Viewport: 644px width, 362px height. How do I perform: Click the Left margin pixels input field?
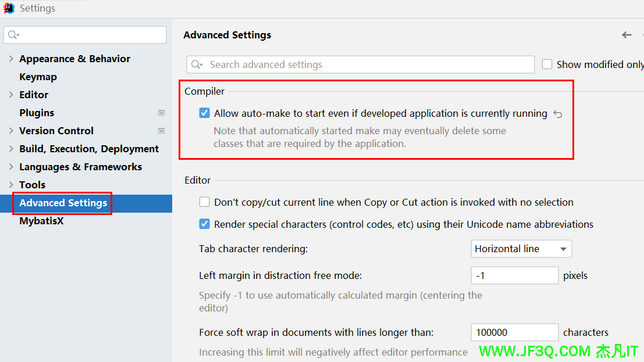(x=514, y=275)
